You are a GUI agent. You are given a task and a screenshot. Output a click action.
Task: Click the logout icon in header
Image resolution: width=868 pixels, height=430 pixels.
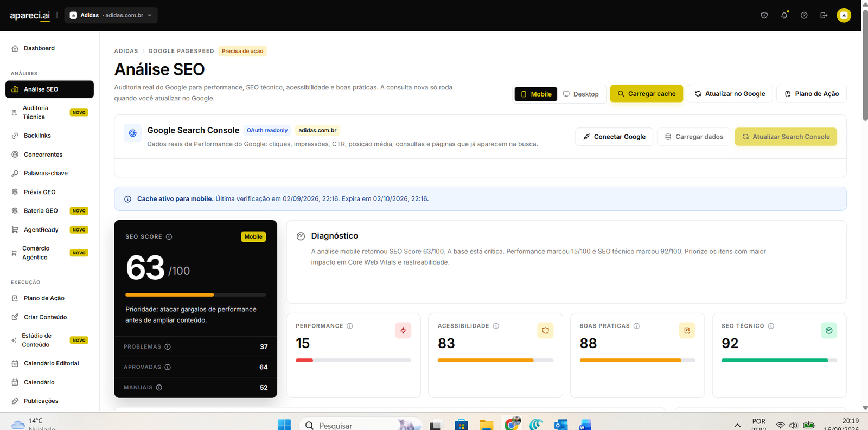pyautogui.click(x=824, y=15)
